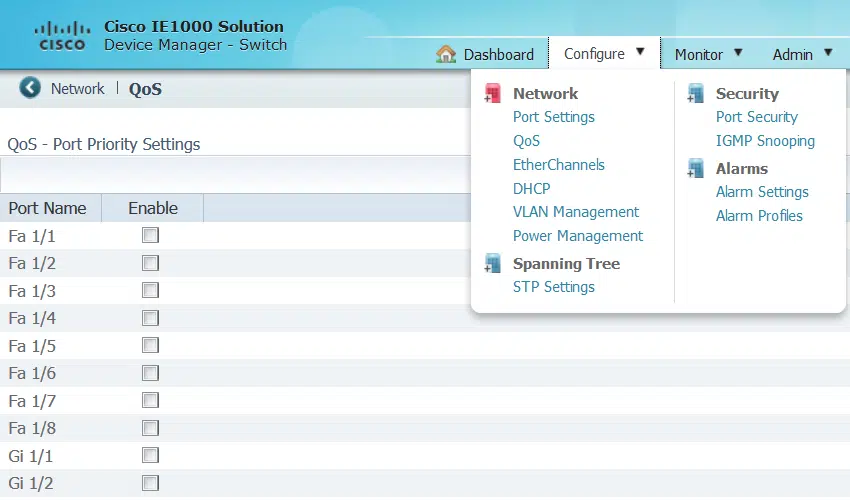Open EtherChannels configuration
Image resolution: width=850 pixels, height=500 pixels.
558,165
